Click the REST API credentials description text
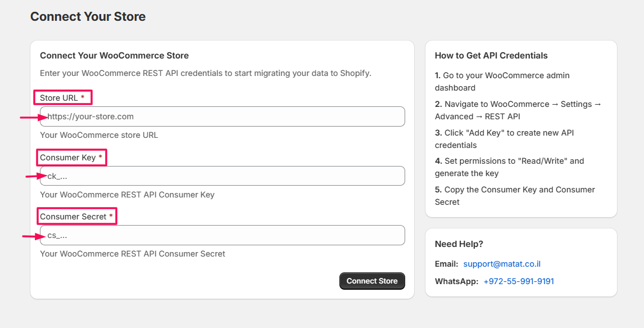 (205, 73)
